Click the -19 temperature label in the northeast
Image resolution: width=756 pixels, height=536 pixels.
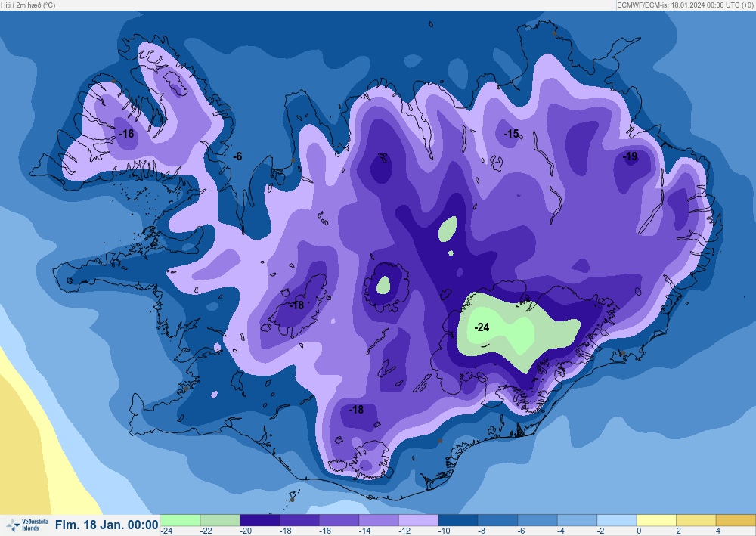coord(631,156)
